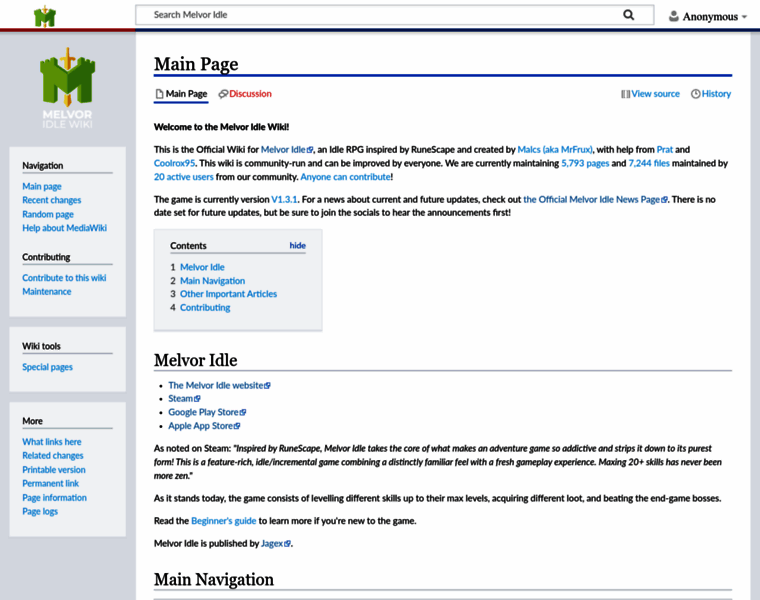Viewport: 760px width, 600px height.
Task: Open the Jagex publisher link
Action: pyautogui.click(x=276, y=543)
